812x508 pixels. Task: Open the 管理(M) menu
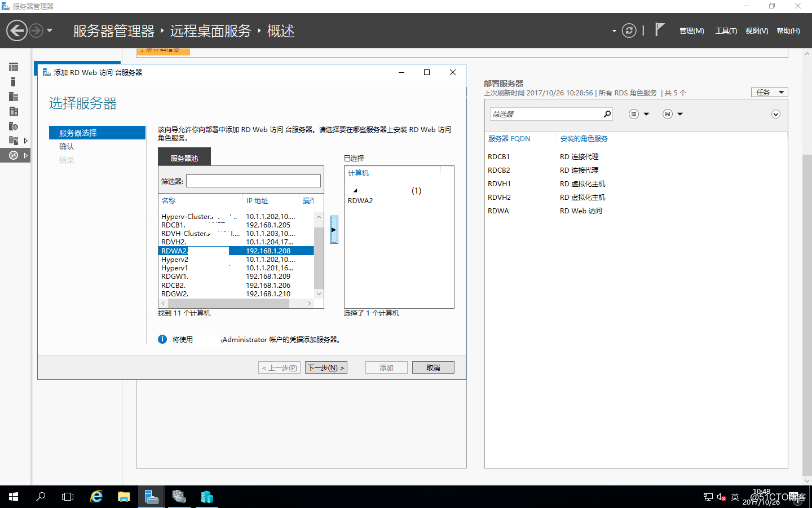tap(692, 31)
